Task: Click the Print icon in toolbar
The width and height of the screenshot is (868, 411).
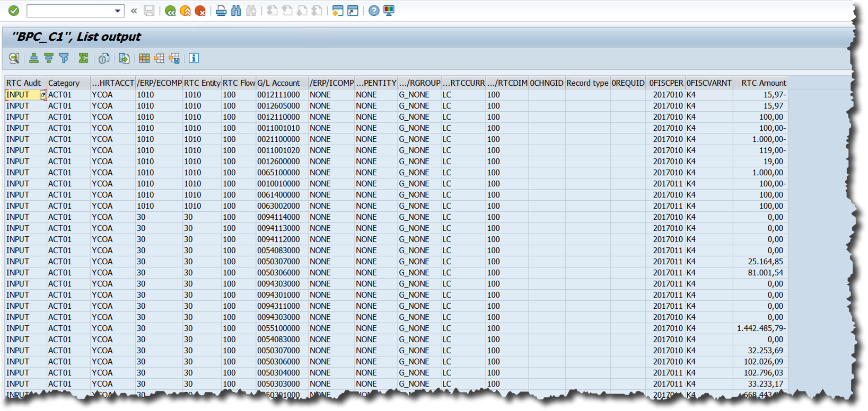Action: coord(221,11)
